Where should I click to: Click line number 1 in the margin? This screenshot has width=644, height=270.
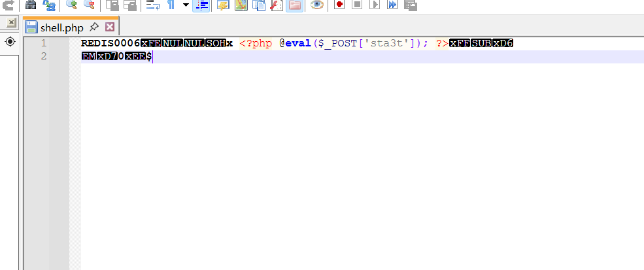(x=44, y=43)
